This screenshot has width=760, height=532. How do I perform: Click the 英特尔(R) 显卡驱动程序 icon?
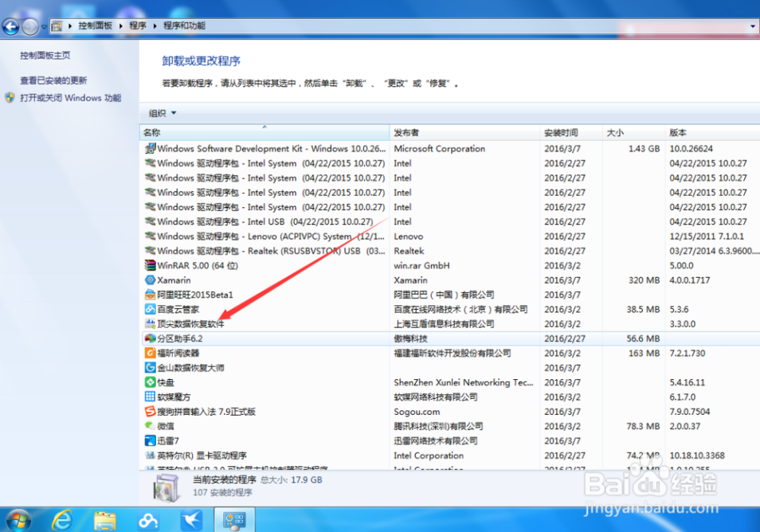[151, 456]
